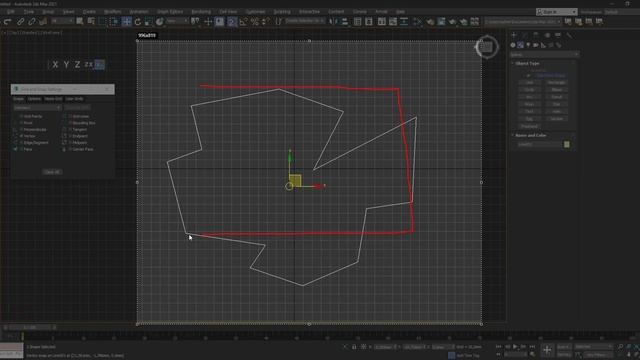Select the Select and Link tool
640x360 pixels.
click(20, 21)
